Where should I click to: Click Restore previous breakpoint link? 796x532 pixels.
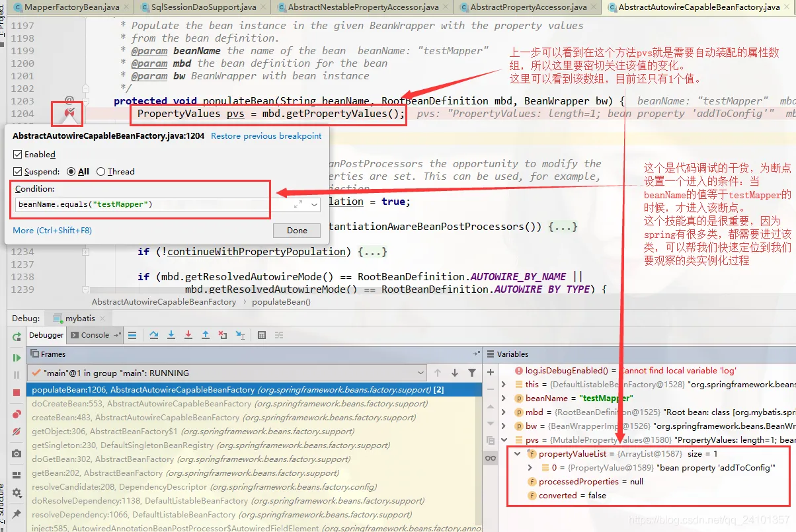click(x=266, y=135)
